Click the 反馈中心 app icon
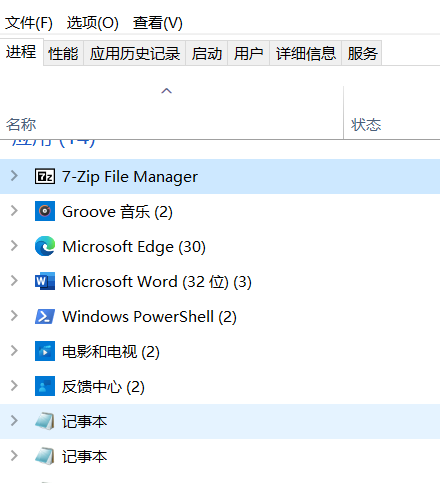The width and height of the screenshot is (440, 483). (45, 386)
